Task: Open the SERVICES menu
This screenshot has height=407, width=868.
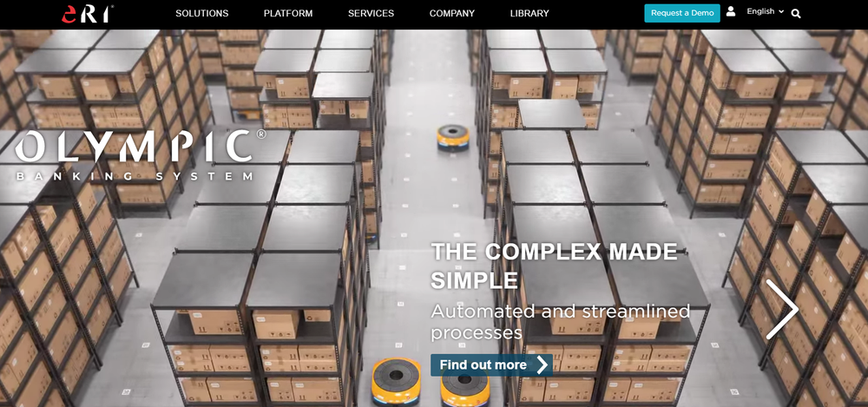Action: tap(371, 13)
